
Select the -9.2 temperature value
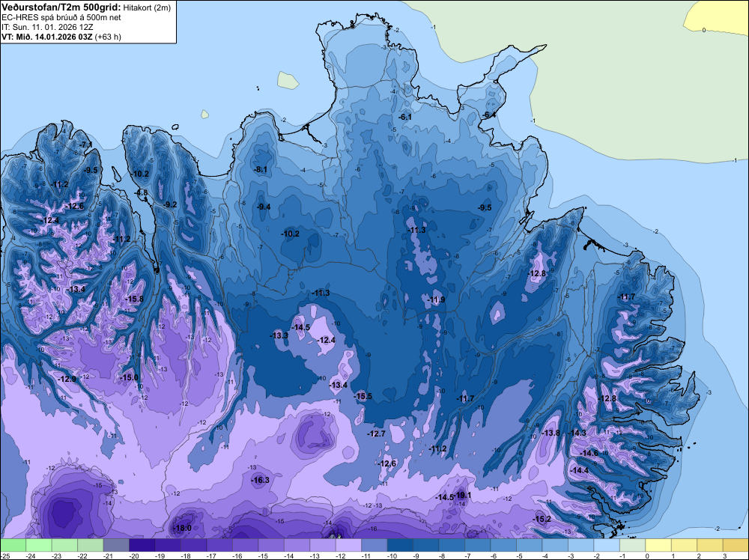170,205
